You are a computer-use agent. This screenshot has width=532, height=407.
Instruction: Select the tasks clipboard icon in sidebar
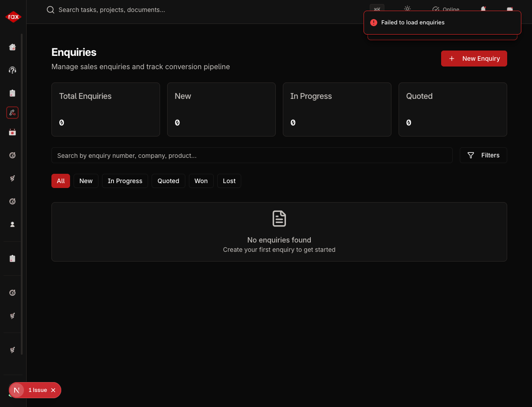pyautogui.click(x=12, y=93)
